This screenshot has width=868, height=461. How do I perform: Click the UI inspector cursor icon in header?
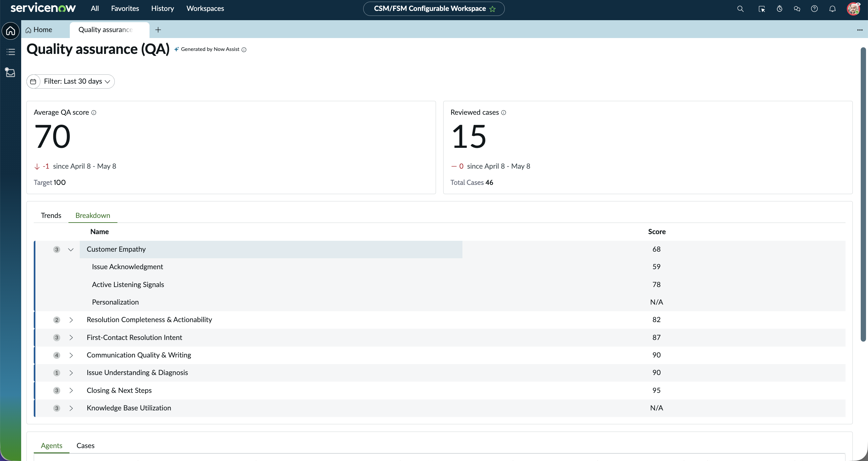click(761, 9)
